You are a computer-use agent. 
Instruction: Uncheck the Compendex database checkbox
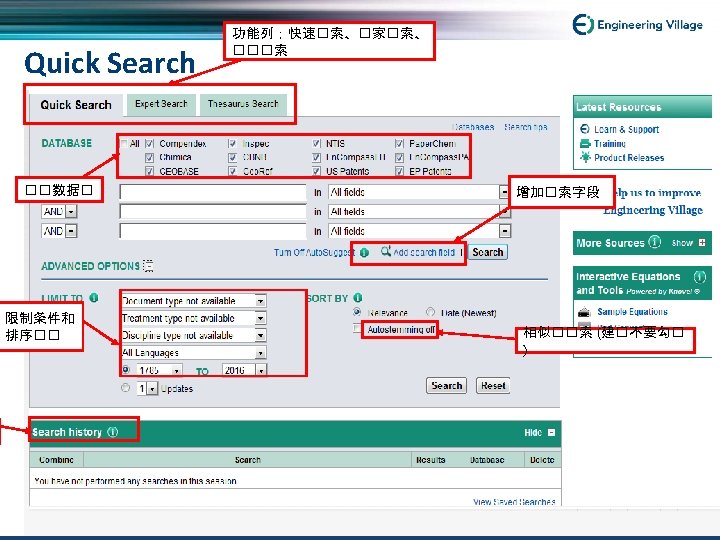(x=149, y=143)
